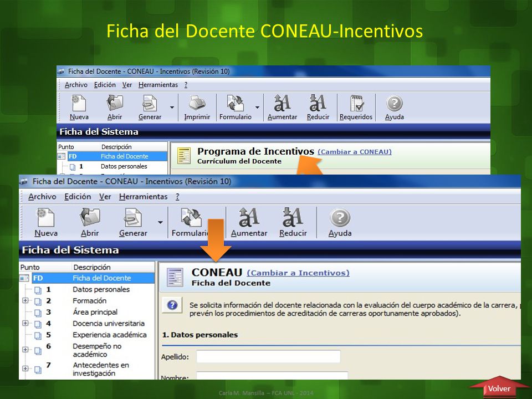Click Requeridos checklist icon in back window
Image resolution: width=532 pixels, height=399 pixels.
click(356, 103)
